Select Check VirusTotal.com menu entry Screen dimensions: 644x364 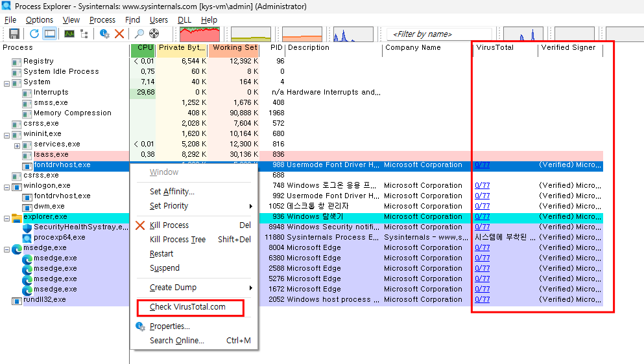(x=194, y=307)
